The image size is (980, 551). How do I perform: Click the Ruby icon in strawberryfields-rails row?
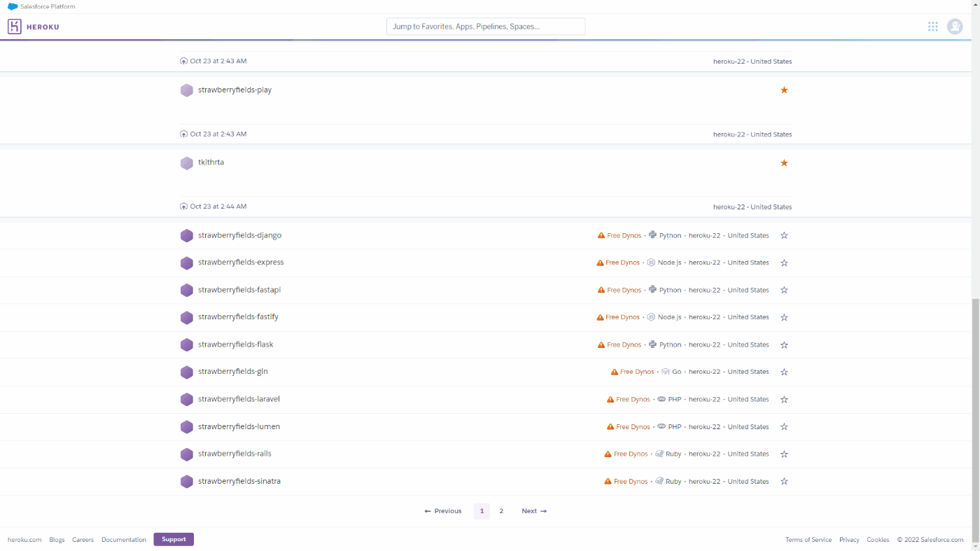pyautogui.click(x=659, y=454)
